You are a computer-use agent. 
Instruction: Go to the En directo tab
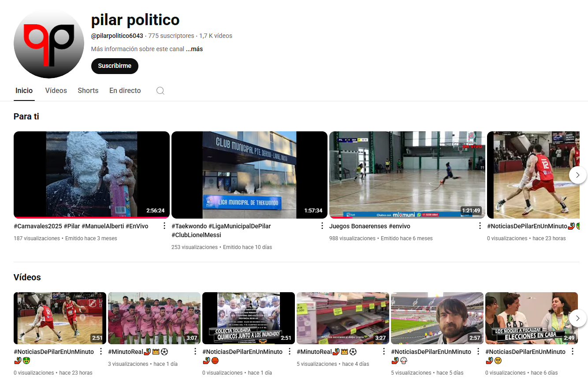125,91
